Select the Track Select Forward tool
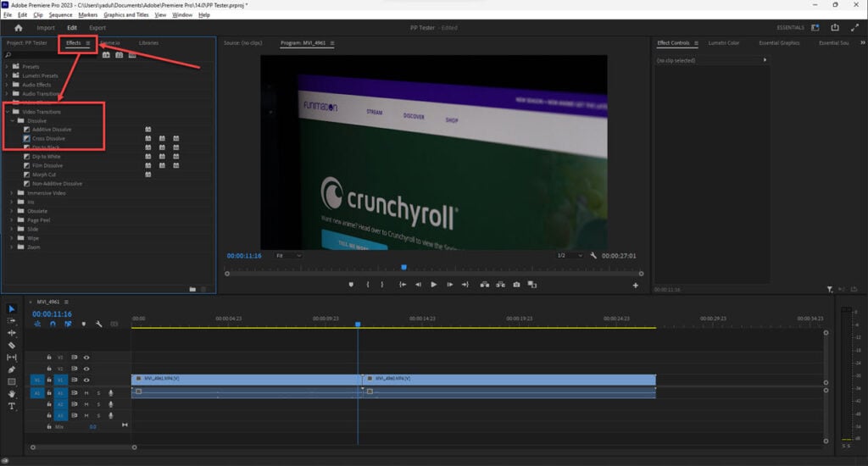Screen dimensions: 868x466 12,321
